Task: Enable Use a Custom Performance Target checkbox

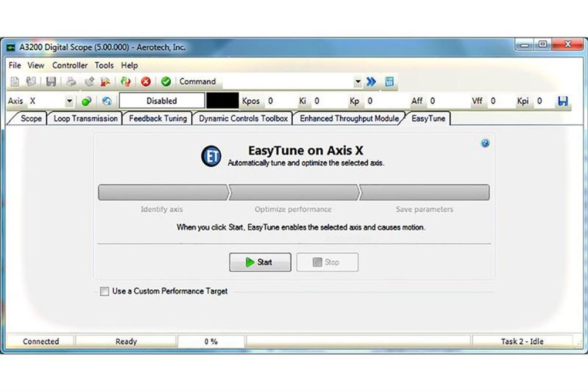Action: pos(104,291)
